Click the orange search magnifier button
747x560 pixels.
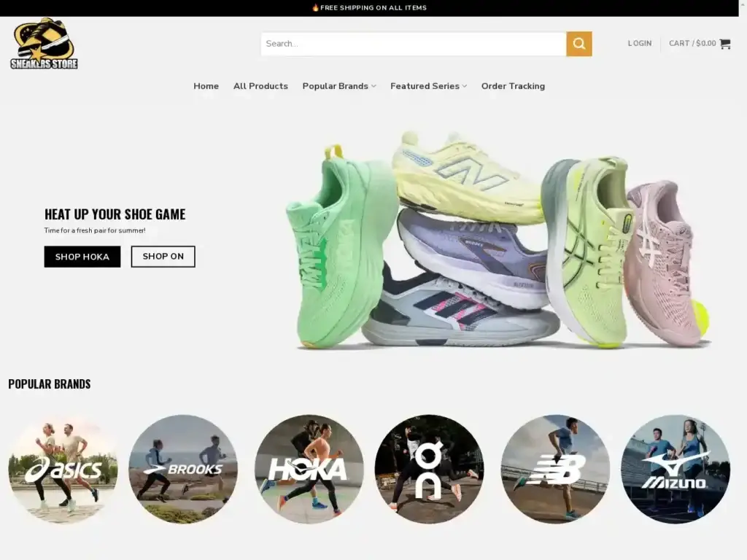pos(578,44)
